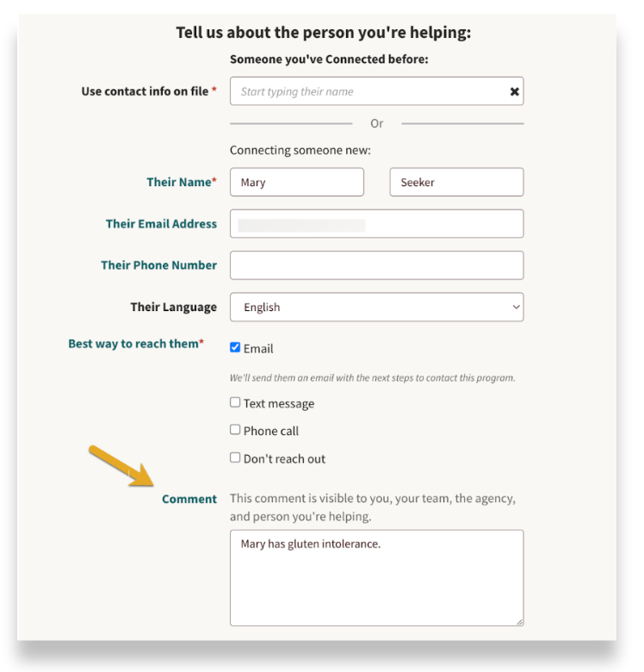Screen dimensions: 644x672
Task: Uncheck the Email checkbox
Action: 235,348
